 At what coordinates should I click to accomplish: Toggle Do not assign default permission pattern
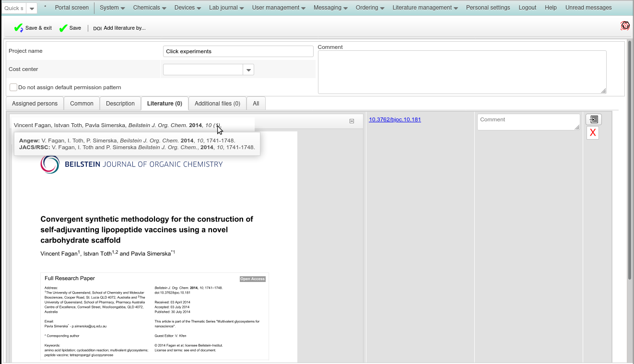tap(13, 87)
